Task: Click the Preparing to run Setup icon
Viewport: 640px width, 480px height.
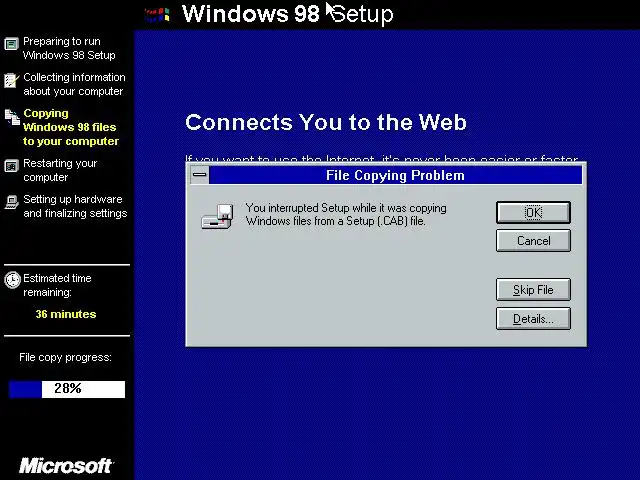Action: pyautogui.click(x=11, y=43)
